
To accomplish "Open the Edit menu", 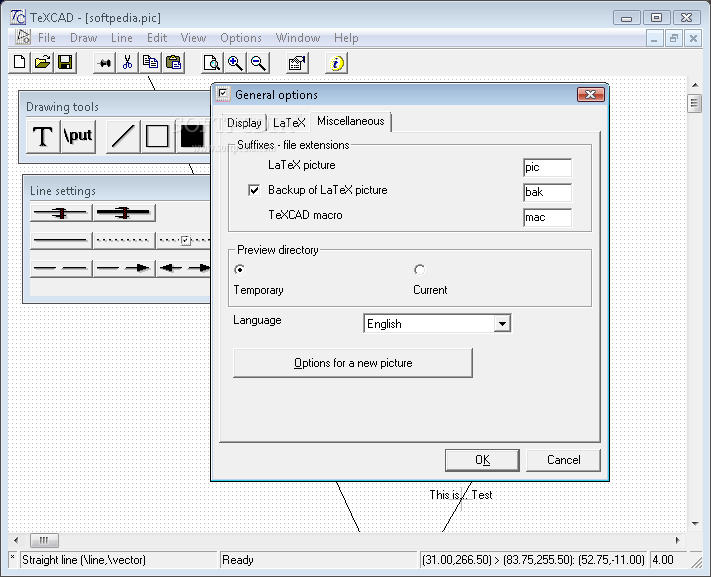I will tap(157, 38).
